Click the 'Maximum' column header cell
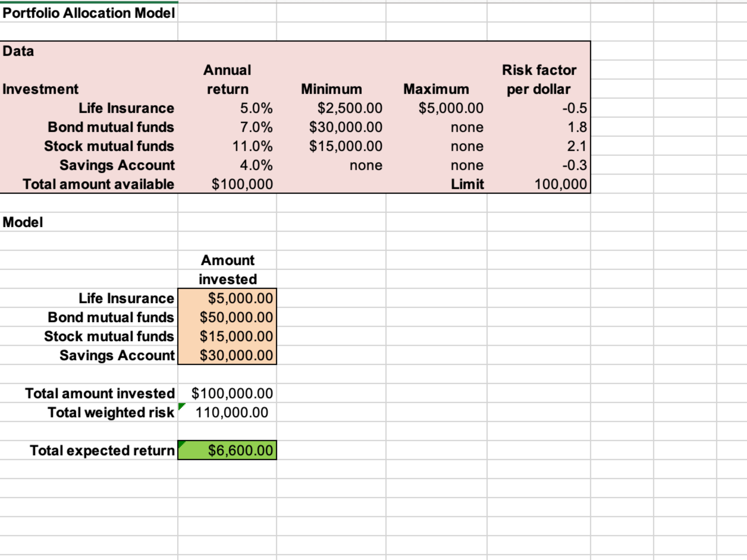The image size is (747, 560). [x=436, y=89]
